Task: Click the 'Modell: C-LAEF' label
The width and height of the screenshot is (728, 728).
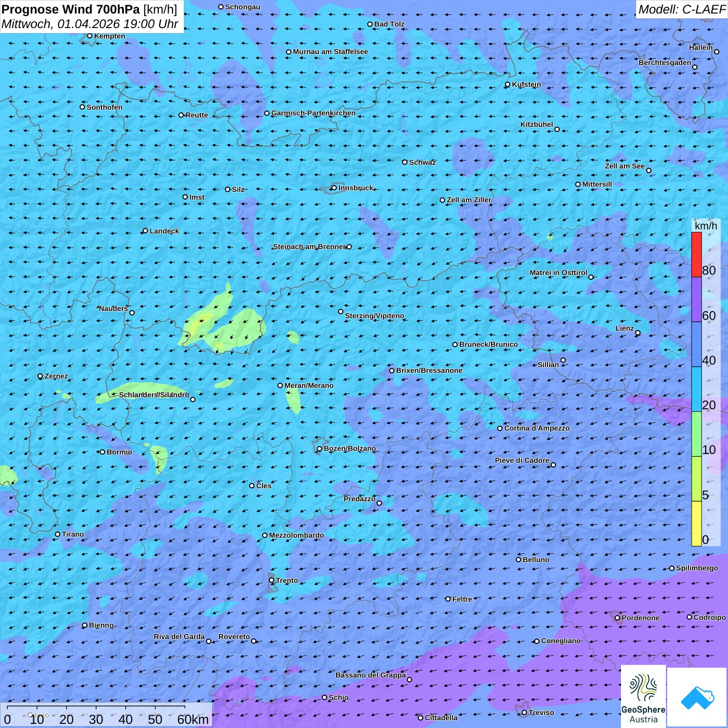Action: (682, 9)
